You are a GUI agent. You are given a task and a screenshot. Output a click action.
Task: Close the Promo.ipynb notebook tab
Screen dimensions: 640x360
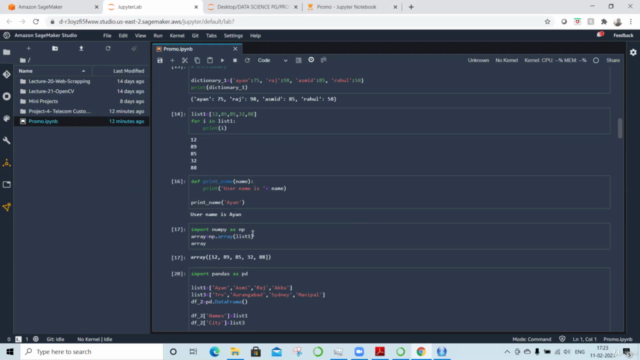(235, 49)
